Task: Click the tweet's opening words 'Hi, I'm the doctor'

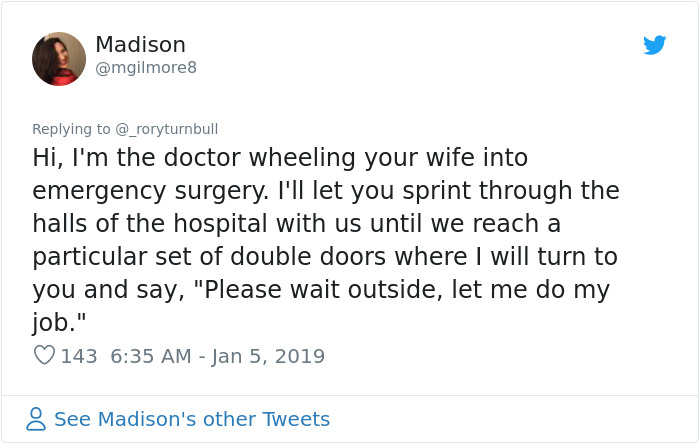Action: 130,158
